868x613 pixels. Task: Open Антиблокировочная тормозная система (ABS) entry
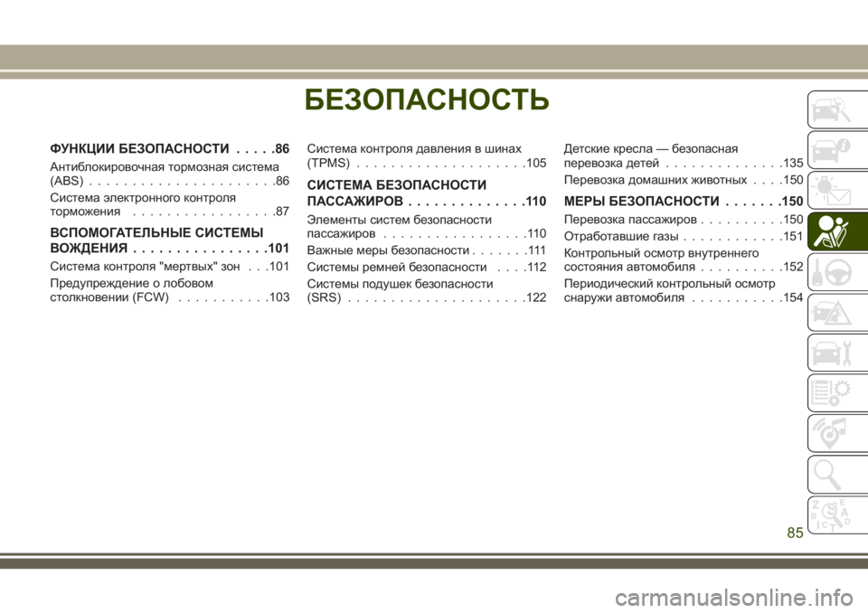(x=169, y=174)
